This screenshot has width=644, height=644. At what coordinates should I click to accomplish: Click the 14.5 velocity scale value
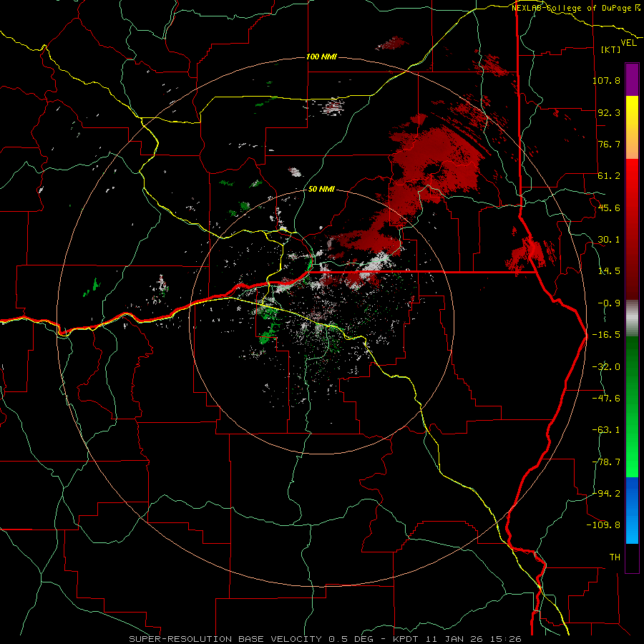pos(609,271)
